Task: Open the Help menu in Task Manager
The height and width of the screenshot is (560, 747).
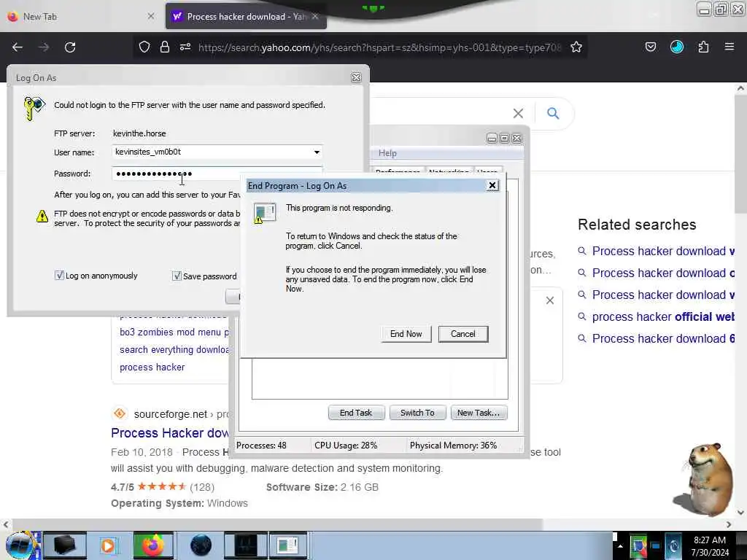Action: point(387,153)
